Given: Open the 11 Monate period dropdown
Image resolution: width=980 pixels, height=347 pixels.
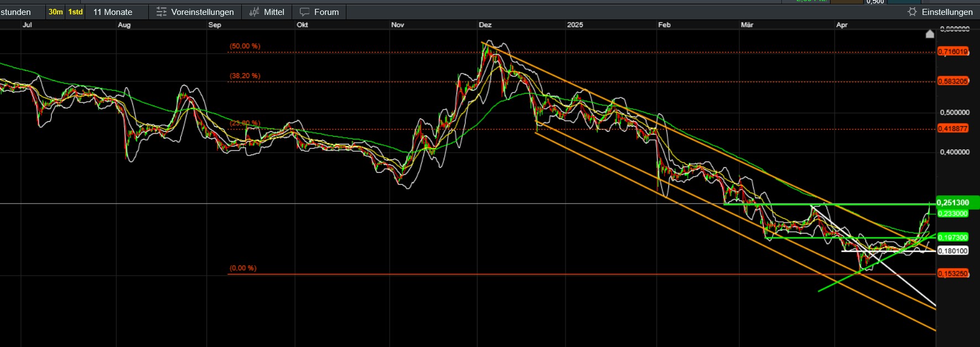Looking at the screenshot, I should click(x=113, y=12).
